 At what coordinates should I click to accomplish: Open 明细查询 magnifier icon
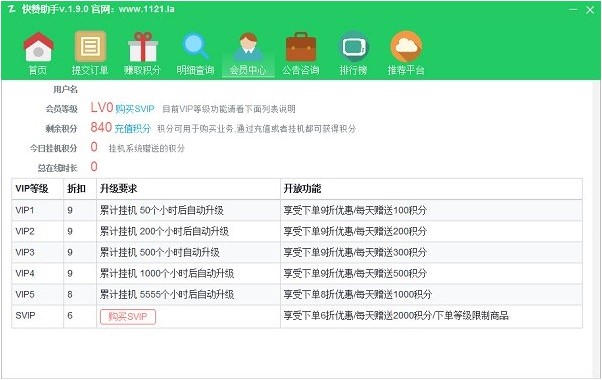click(195, 47)
